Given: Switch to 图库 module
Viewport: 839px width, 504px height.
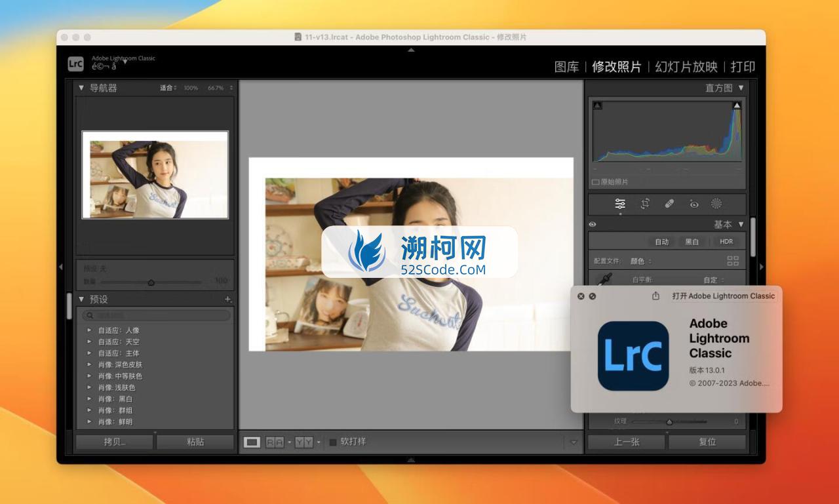Looking at the screenshot, I should tap(566, 66).
